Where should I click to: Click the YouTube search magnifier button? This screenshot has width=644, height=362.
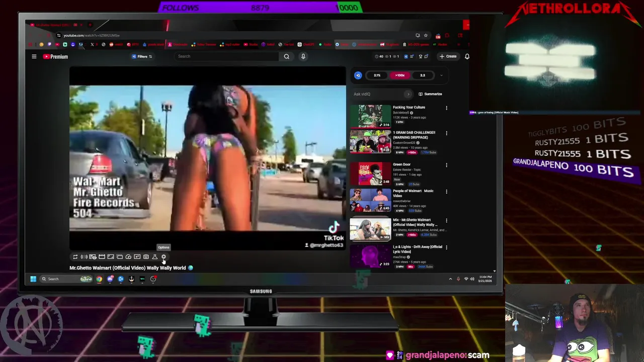pyautogui.click(x=286, y=56)
